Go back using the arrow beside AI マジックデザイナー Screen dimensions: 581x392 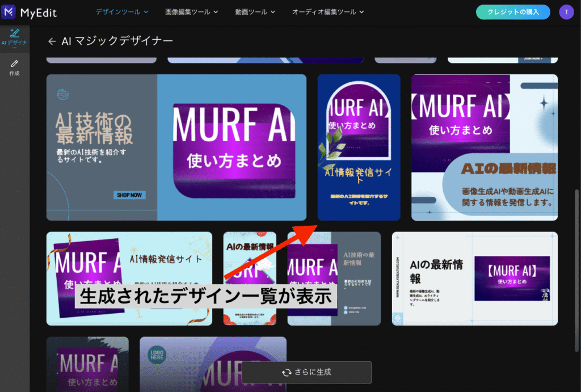click(x=52, y=41)
